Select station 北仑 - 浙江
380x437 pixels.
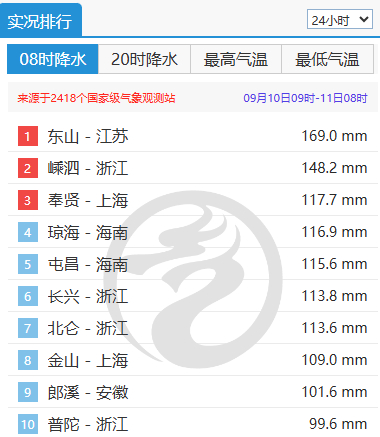tap(88, 328)
